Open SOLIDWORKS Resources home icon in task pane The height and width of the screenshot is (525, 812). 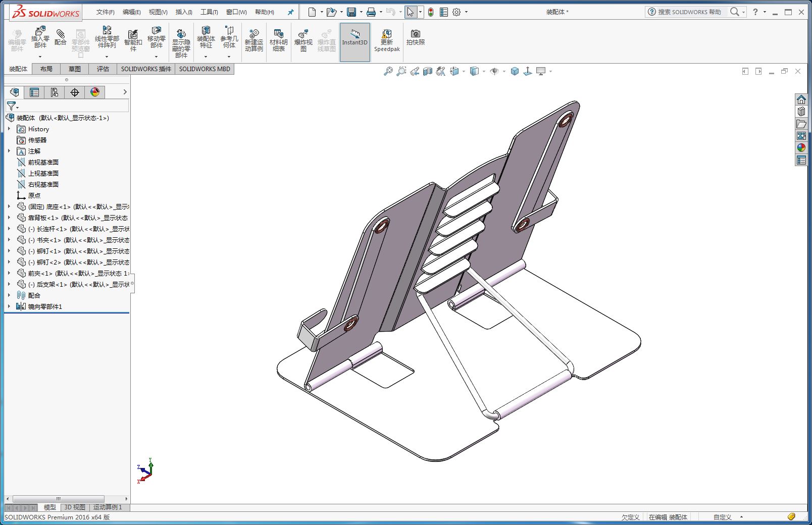[801, 99]
